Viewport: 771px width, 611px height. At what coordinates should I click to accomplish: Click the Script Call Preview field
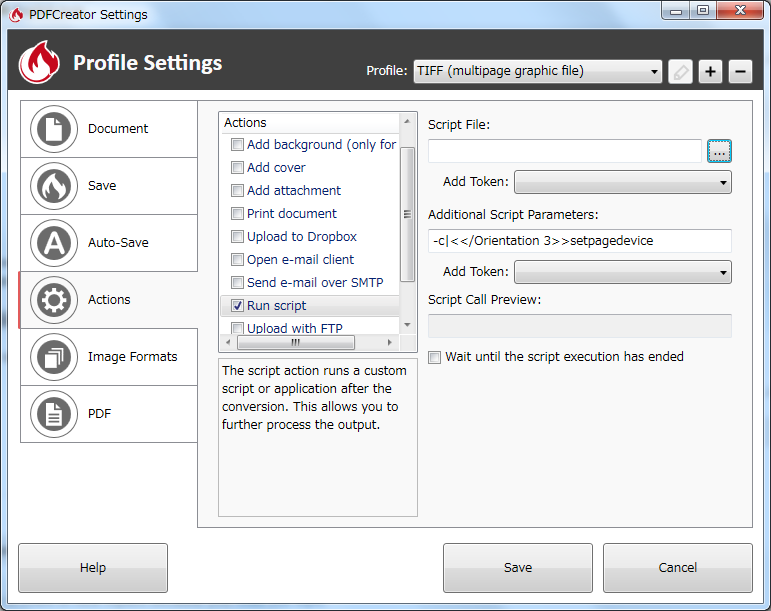point(580,326)
